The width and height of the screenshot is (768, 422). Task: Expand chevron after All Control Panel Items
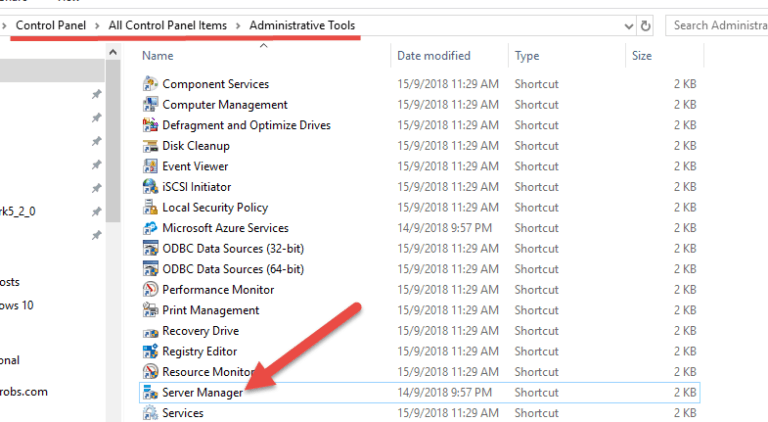(x=238, y=25)
